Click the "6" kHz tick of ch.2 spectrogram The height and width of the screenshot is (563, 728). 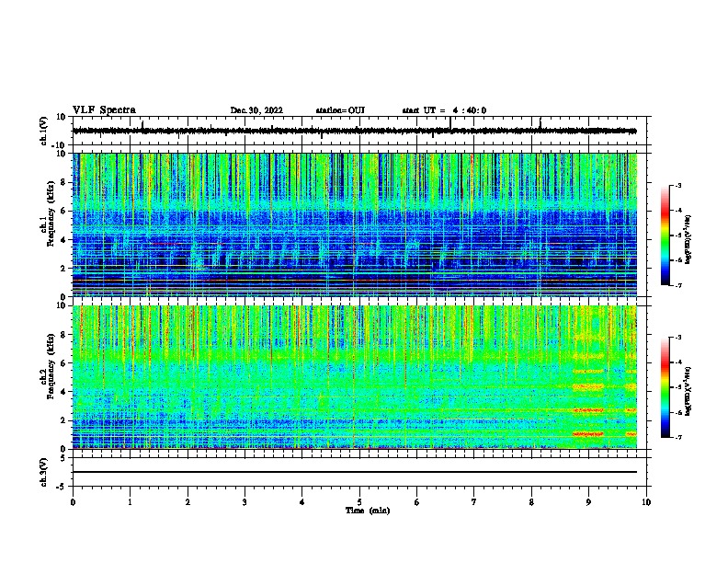point(63,363)
